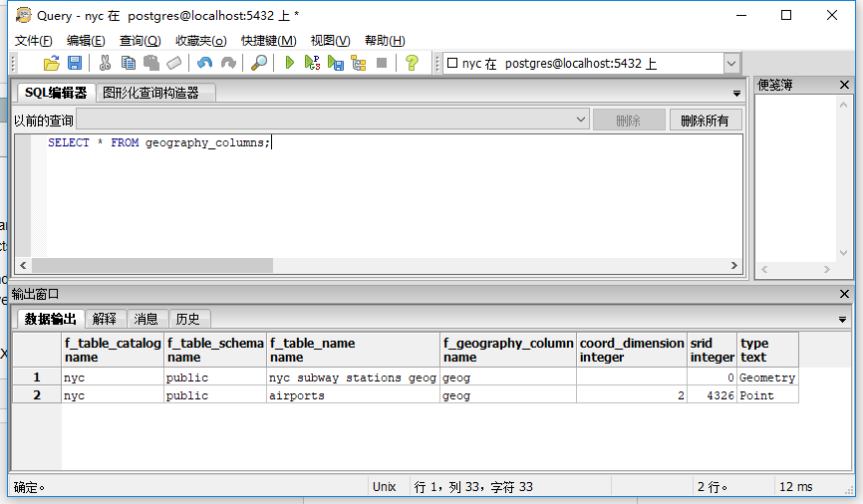Image resolution: width=863 pixels, height=504 pixels.
Task: Open the SQL editor tab list arrow
Action: click(x=736, y=94)
